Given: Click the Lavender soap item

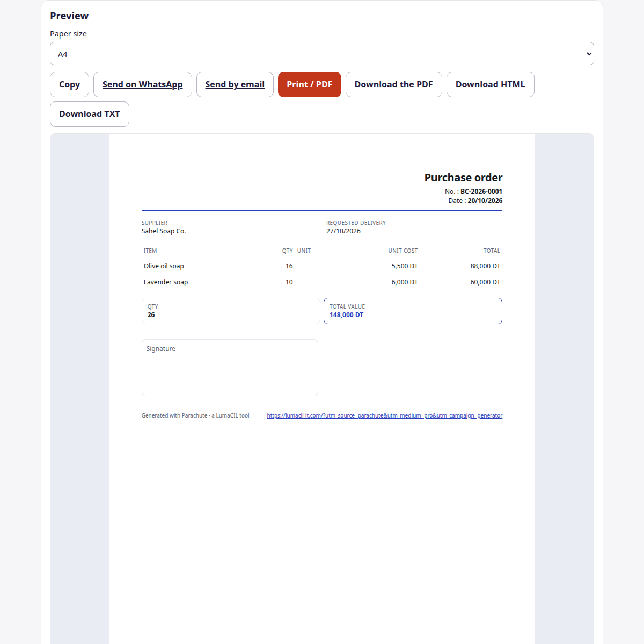Looking at the screenshot, I should [166, 282].
